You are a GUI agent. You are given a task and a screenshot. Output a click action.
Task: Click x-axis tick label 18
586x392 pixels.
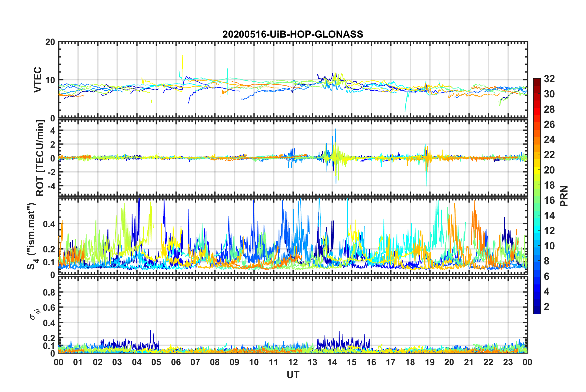[410, 362]
